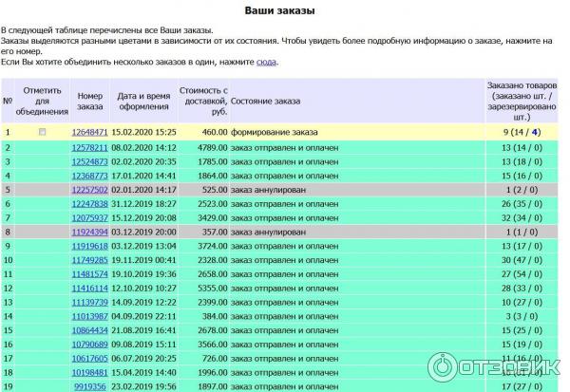Open order number 9919356
This screenshot has width=570, height=392.
pos(90,387)
